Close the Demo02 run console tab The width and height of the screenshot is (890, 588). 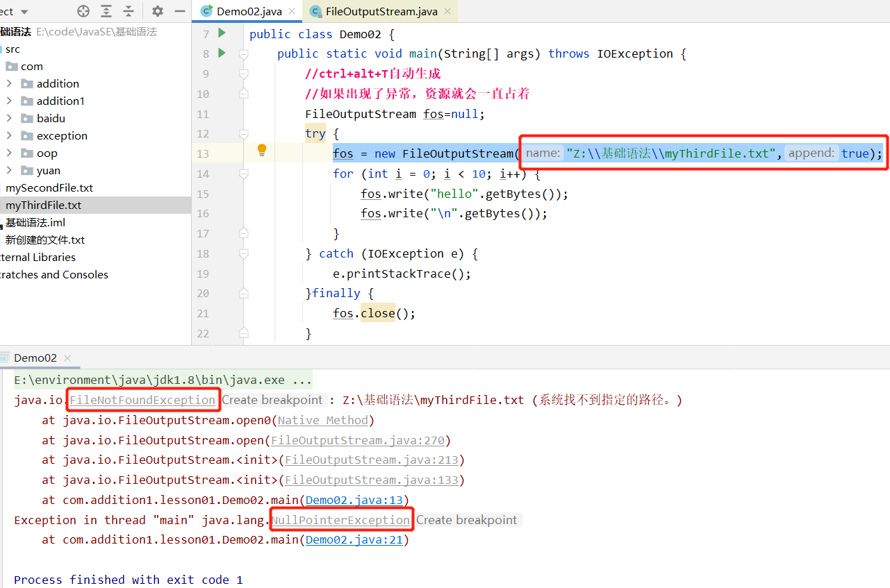click(x=67, y=358)
